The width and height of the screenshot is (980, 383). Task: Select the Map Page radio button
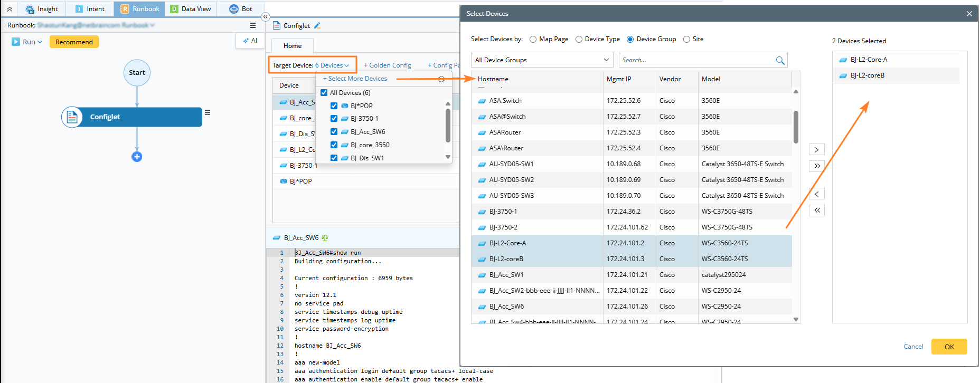click(533, 39)
